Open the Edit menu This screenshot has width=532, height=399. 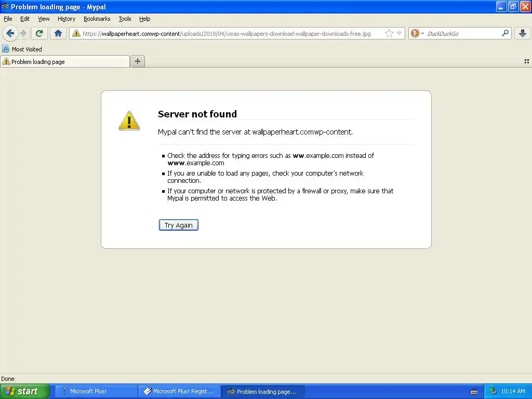pyautogui.click(x=25, y=19)
